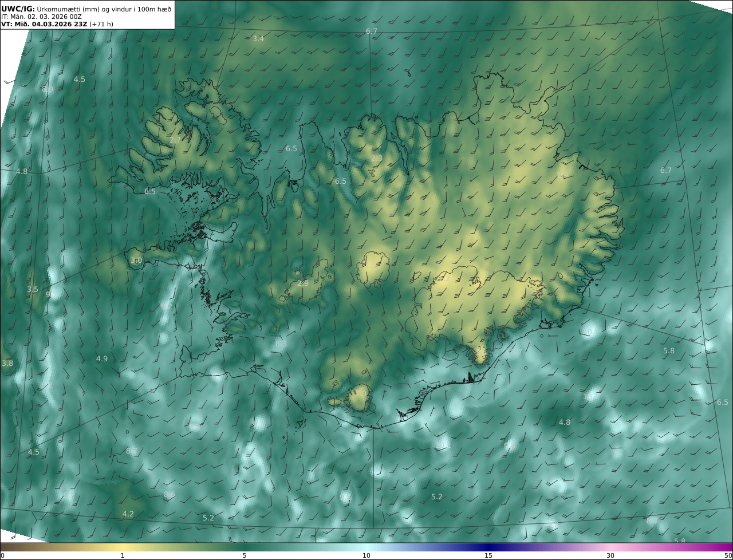Click the 50 tick label on the color scale
Image resolution: width=733 pixels, height=560 pixels.
[728, 555]
